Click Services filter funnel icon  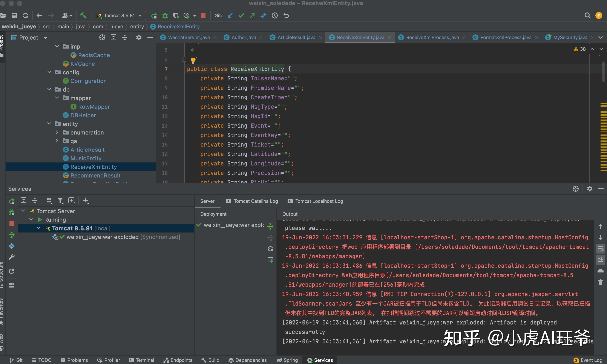click(x=60, y=201)
